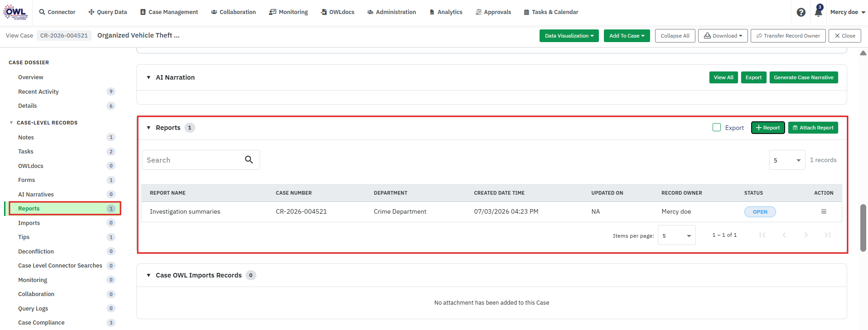
Task: Collapse Case OWL Imports Records section
Action: 149,275
